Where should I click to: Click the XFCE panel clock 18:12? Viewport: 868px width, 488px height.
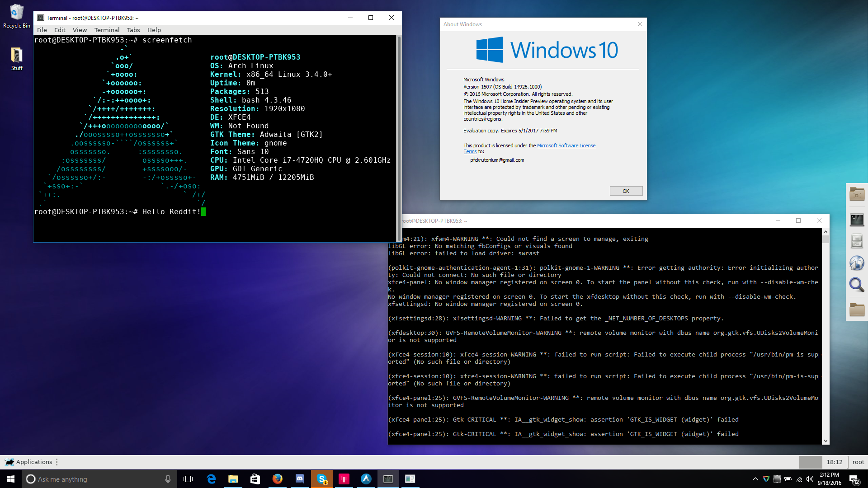tap(835, 462)
